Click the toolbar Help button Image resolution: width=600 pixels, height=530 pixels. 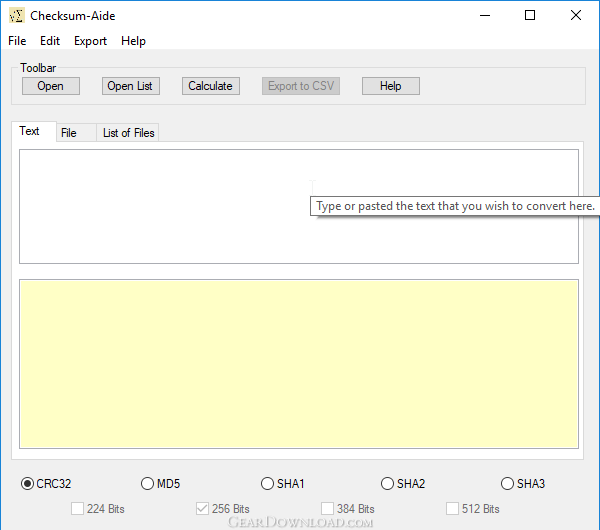(391, 86)
